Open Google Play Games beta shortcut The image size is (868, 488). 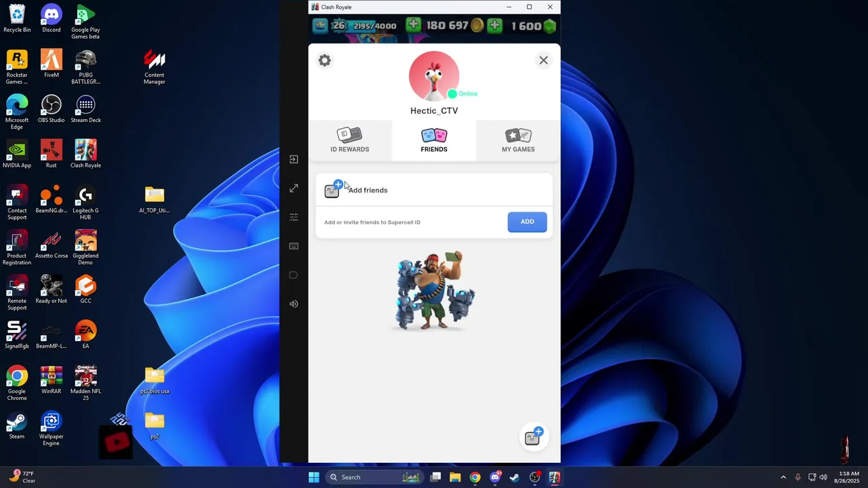pyautogui.click(x=85, y=22)
